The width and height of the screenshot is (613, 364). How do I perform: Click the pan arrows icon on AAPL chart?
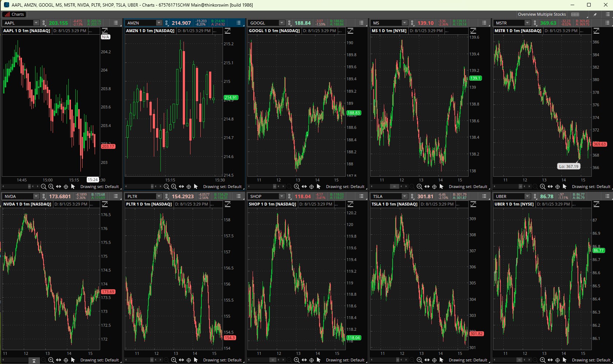pos(58,187)
